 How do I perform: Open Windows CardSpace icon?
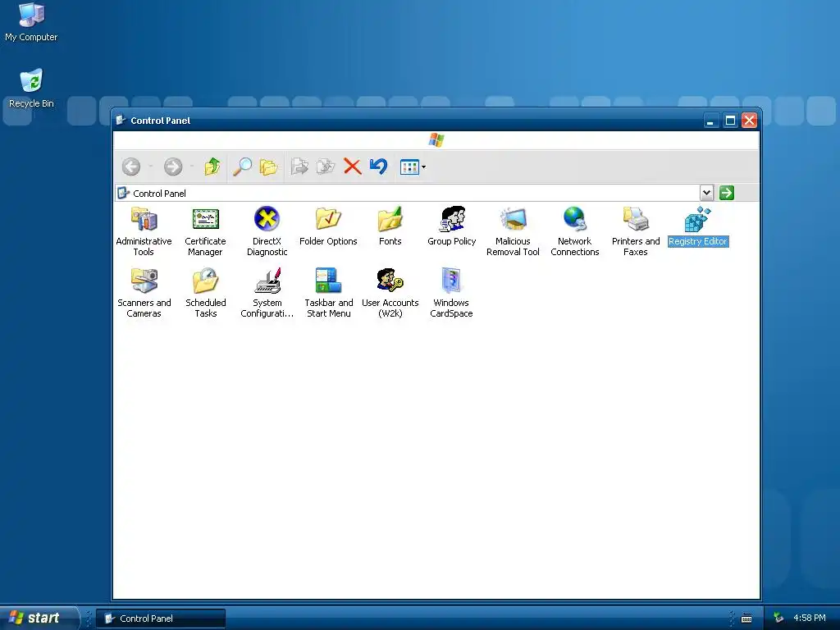point(451,281)
